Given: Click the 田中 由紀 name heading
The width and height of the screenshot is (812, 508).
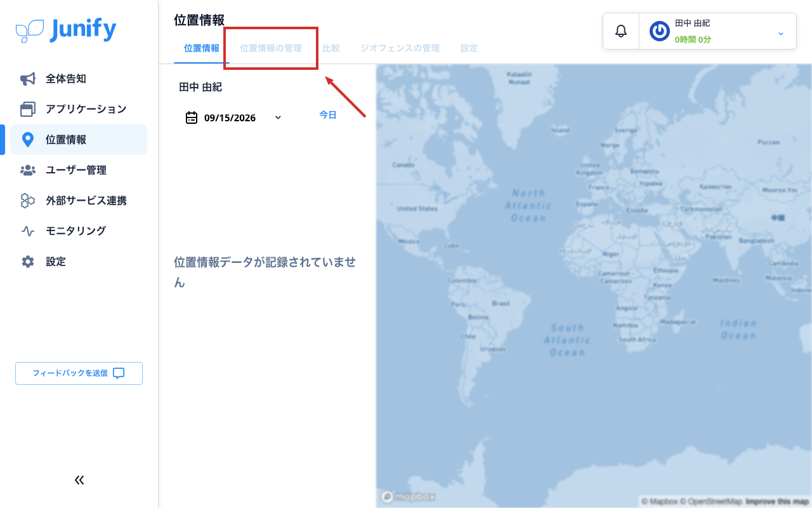Looking at the screenshot, I should click(200, 87).
